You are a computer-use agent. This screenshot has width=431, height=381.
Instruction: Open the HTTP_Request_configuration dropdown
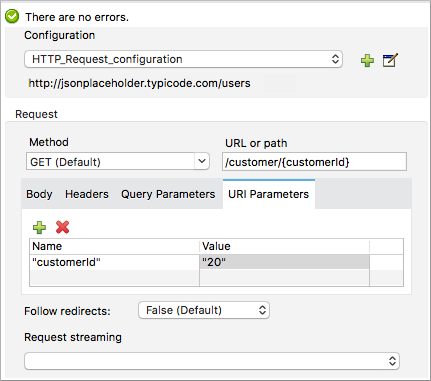(x=183, y=59)
